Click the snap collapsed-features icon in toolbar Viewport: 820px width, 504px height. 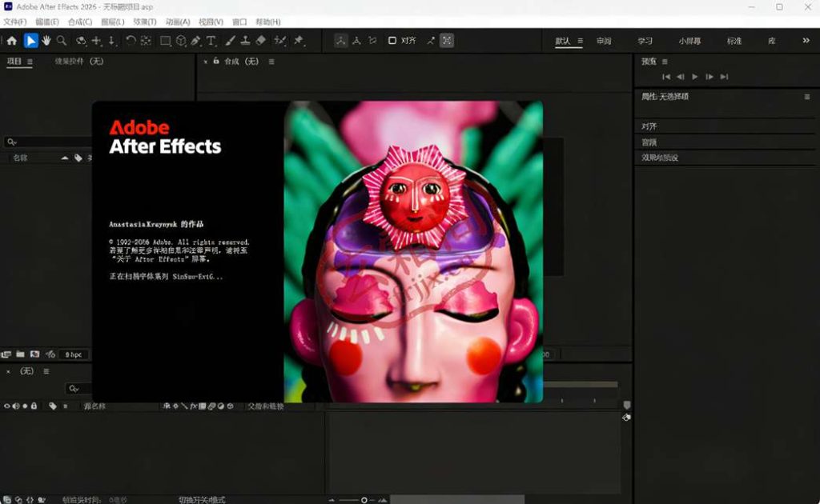[447, 41]
